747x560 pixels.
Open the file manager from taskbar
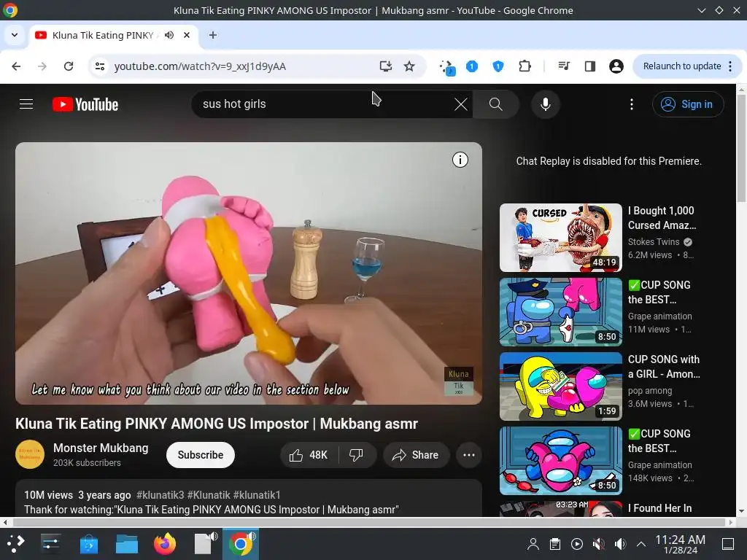coord(127,543)
